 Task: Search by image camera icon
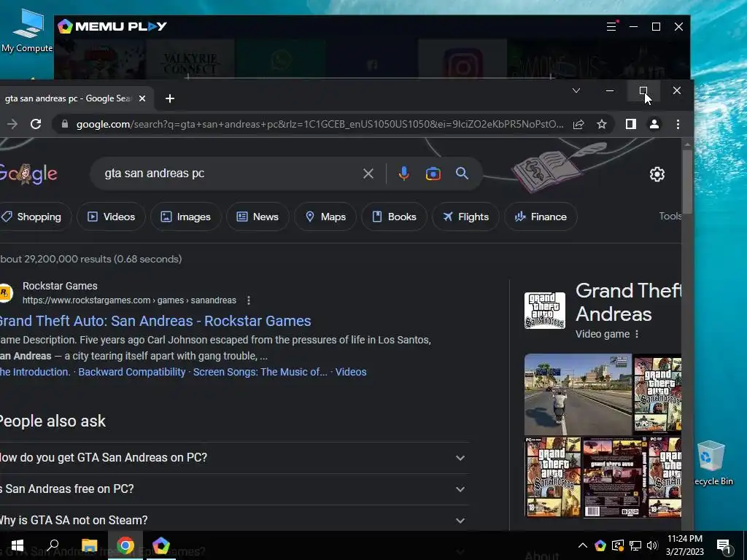tap(433, 174)
